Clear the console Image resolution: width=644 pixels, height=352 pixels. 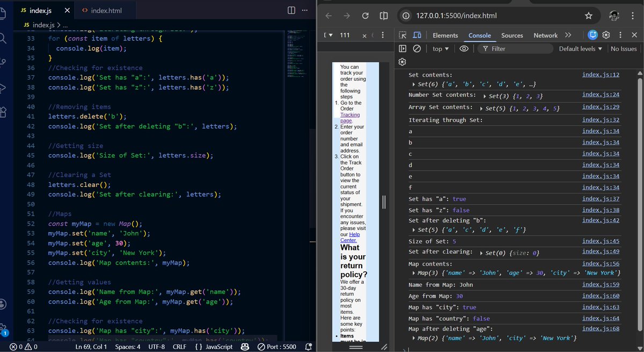(x=416, y=48)
